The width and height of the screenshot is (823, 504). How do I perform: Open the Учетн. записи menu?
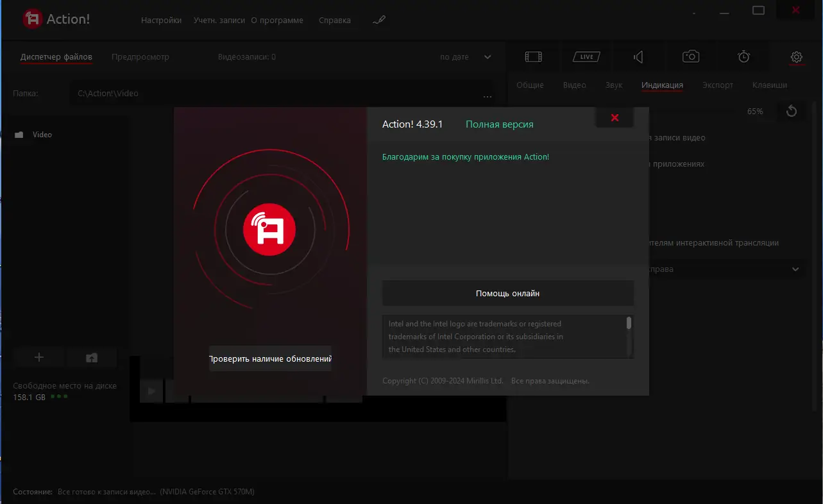[219, 20]
